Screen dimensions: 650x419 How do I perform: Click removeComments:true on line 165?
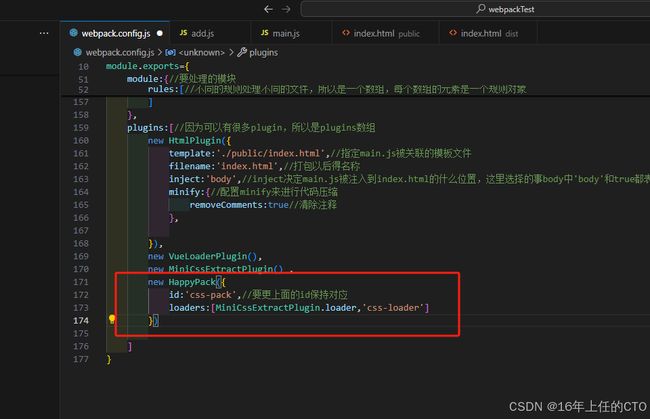click(x=239, y=205)
